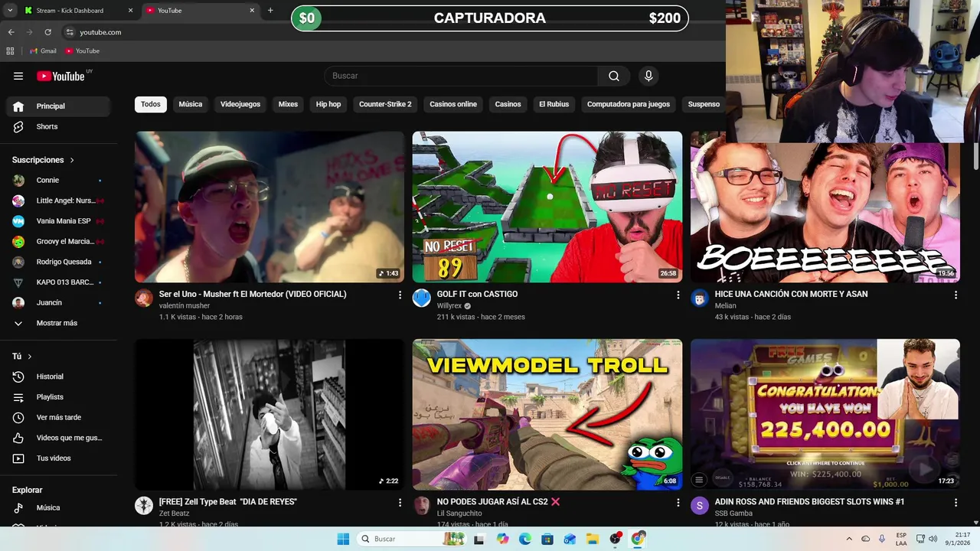Open Windows Start menu
Screen dimensions: 980x551
342,539
